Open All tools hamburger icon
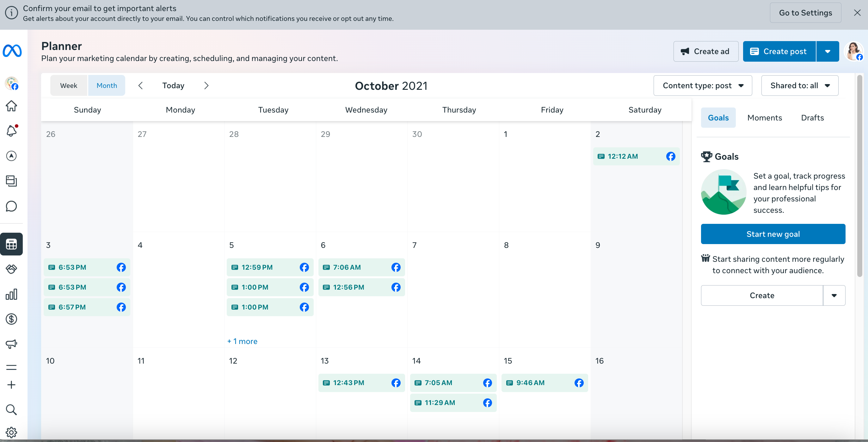The width and height of the screenshot is (868, 442). [x=11, y=367]
